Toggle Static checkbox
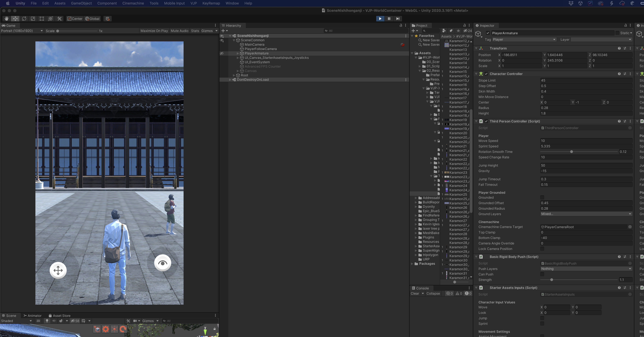The width and height of the screenshot is (644, 337). 617,33
